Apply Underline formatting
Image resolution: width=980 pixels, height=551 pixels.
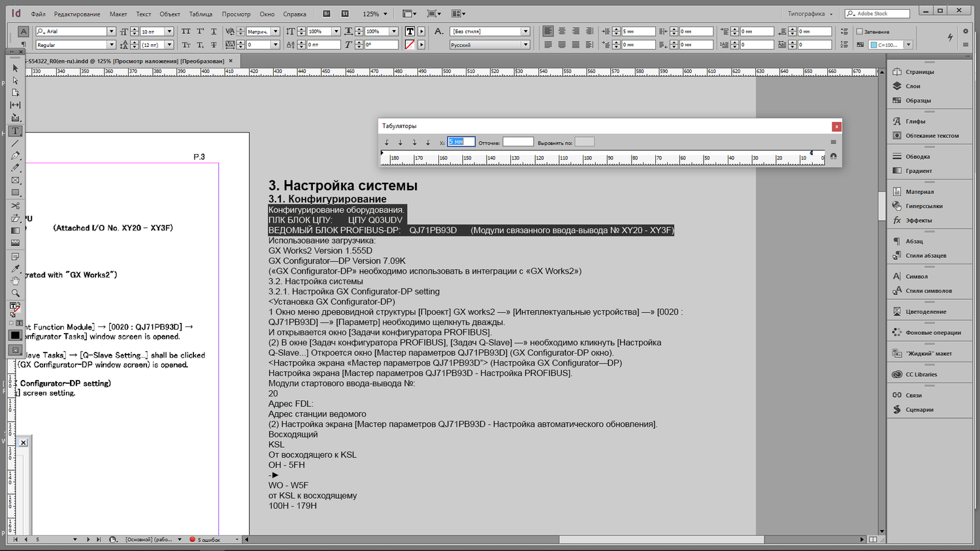pyautogui.click(x=214, y=31)
